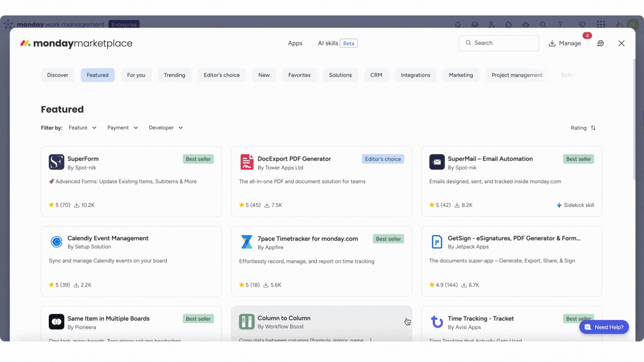This screenshot has width=644, height=362.
Task: Open the Integrations category
Action: click(416, 75)
